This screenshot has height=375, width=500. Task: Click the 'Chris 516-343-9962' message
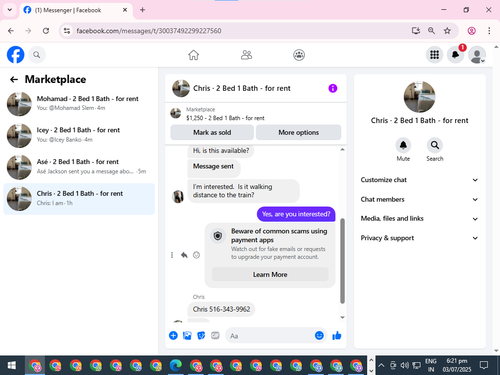(221, 309)
